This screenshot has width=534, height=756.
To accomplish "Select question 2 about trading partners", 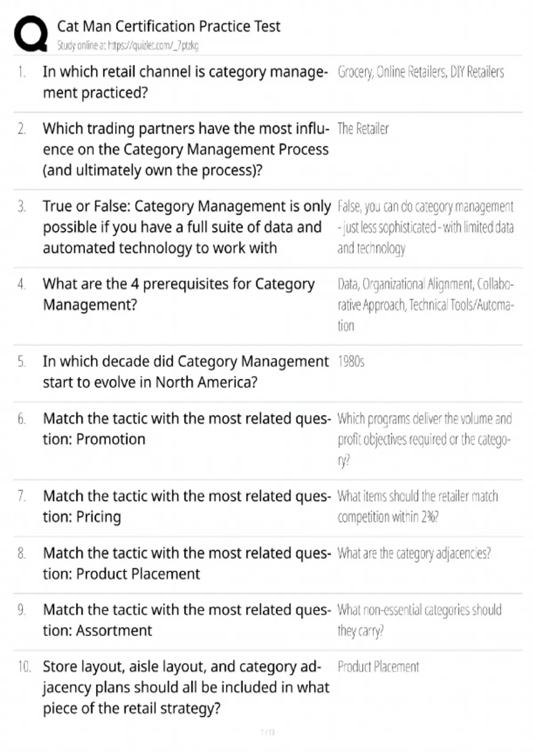I will (x=186, y=149).
